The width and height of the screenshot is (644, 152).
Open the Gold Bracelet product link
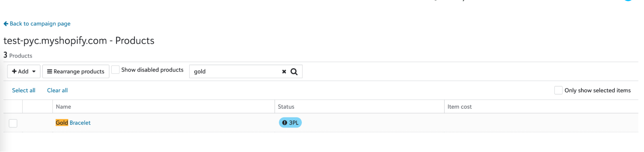coord(73,123)
